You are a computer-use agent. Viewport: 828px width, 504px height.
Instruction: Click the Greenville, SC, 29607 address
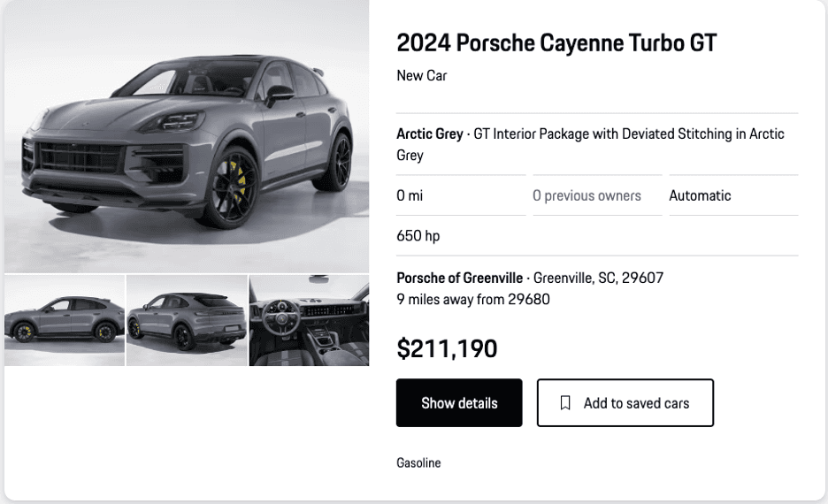coord(598,279)
